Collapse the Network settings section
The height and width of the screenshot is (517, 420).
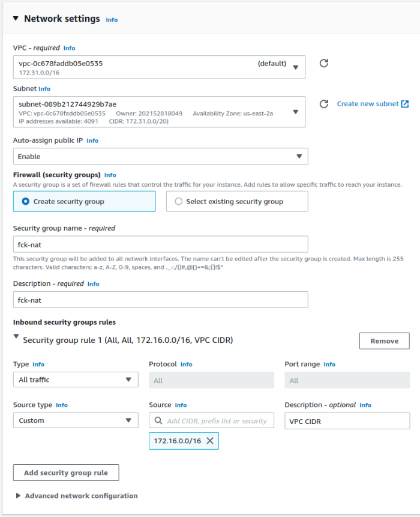(15, 19)
